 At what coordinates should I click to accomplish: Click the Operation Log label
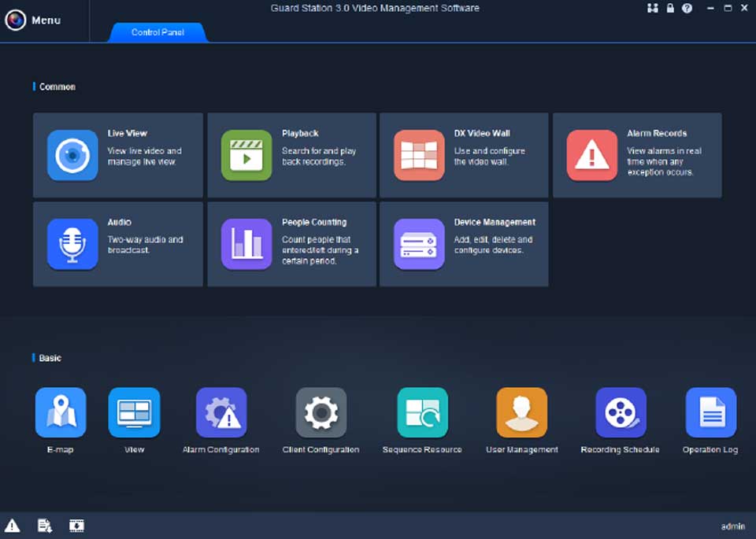pyautogui.click(x=710, y=449)
